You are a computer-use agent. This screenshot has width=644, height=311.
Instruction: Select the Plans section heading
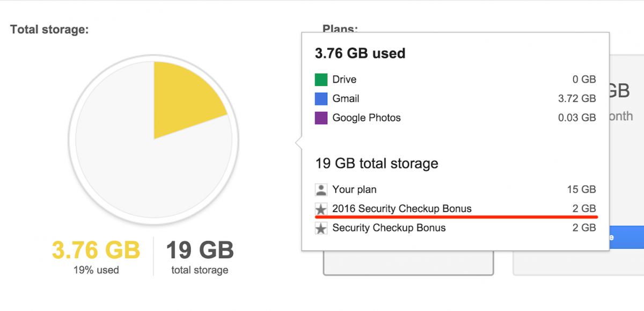[340, 29]
